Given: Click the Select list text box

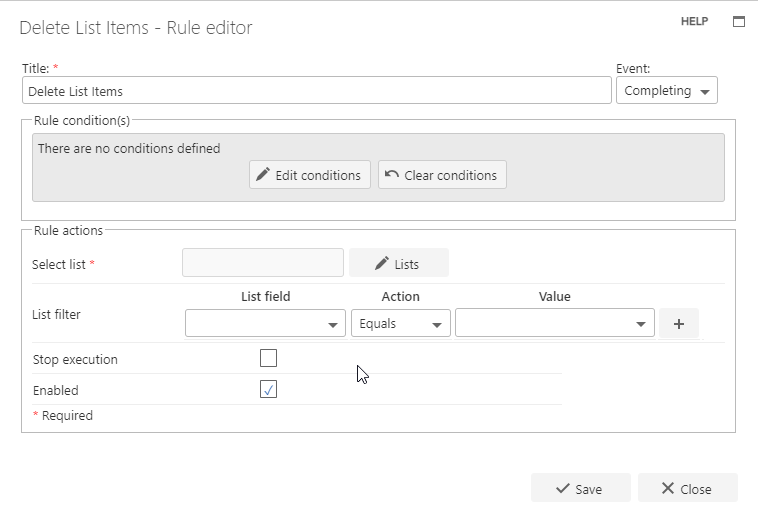Looking at the screenshot, I should pyautogui.click(x=263, y=263).
